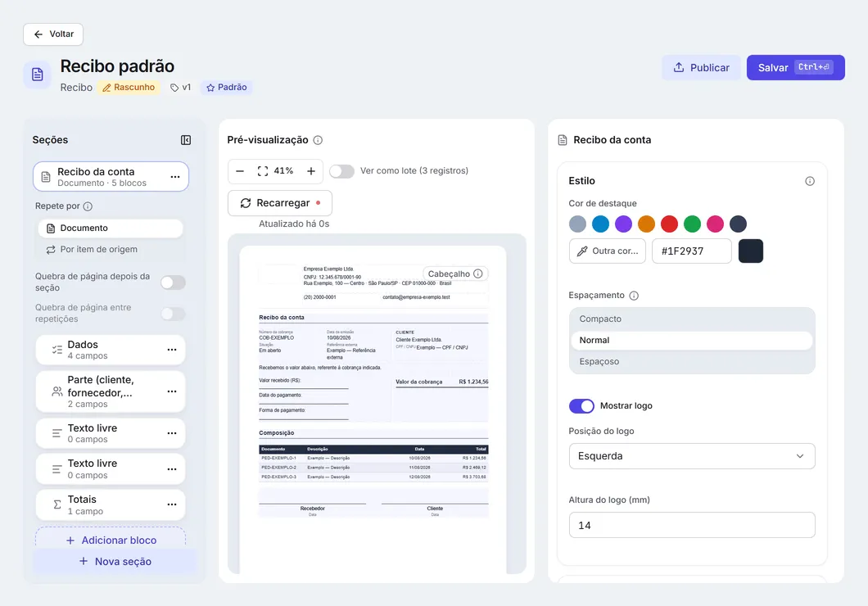Click the Cabeçalho label in preview
Screen dimensions: 868x606
point(449,274)
